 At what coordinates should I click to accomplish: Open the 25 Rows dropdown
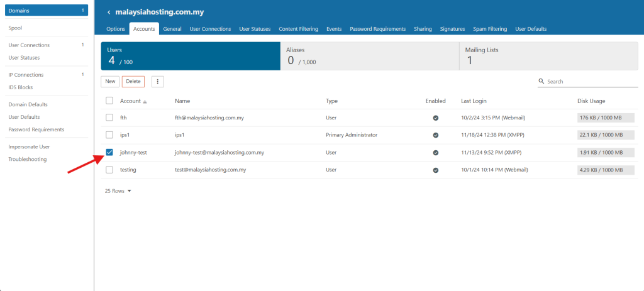tap(118, 191)
